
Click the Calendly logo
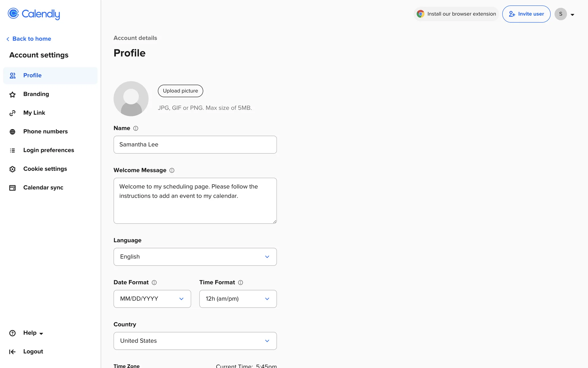point(34,14)
